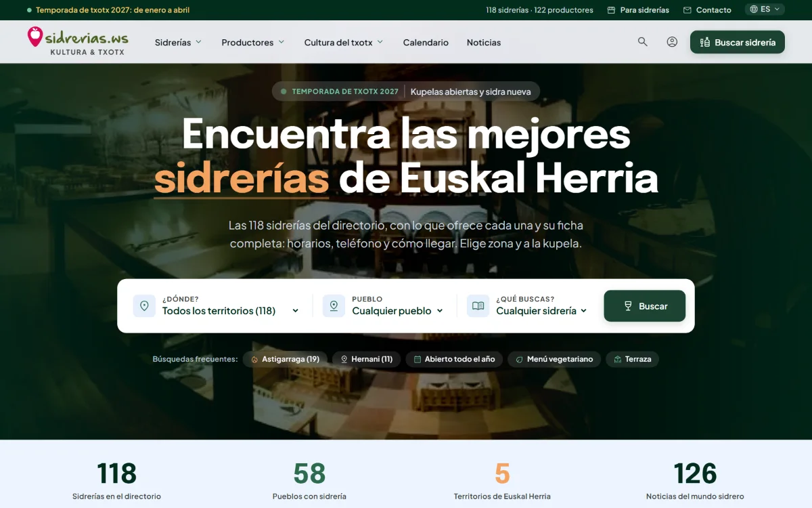
Task: Open the user account icon
Action: [672, 42]
